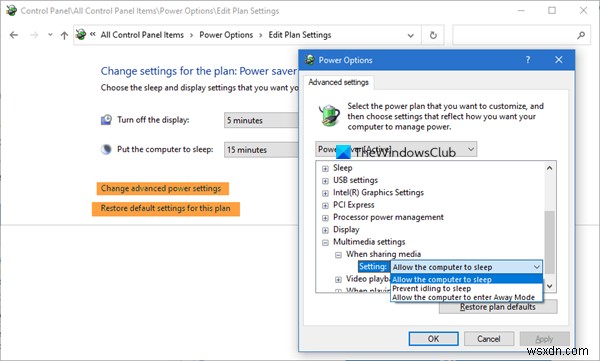Viewport: 600px width, 361px height.
Task: Refresh the Edit Plan Settings page
Action: point(433,35)
